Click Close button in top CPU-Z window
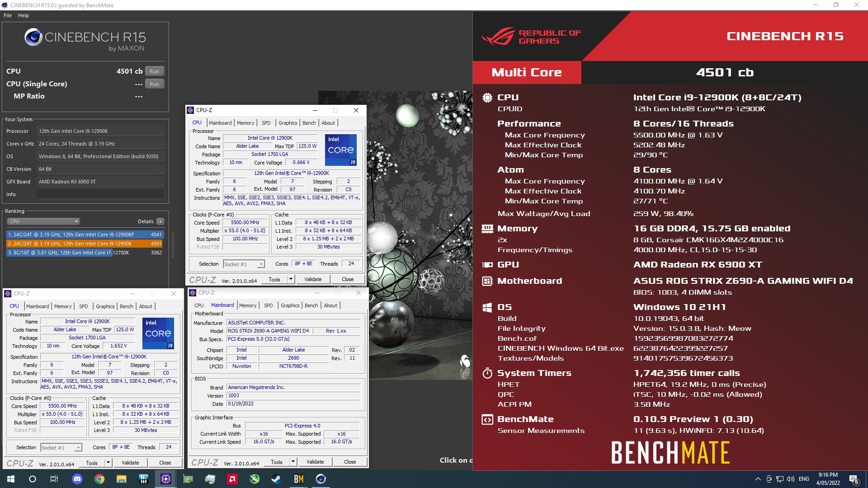The image size is (868, 488). (348, 279)
